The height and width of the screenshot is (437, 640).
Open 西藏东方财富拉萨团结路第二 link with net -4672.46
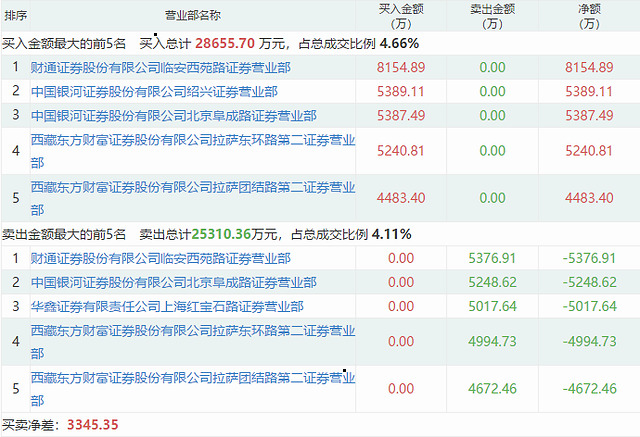click(x=193, y=389)
